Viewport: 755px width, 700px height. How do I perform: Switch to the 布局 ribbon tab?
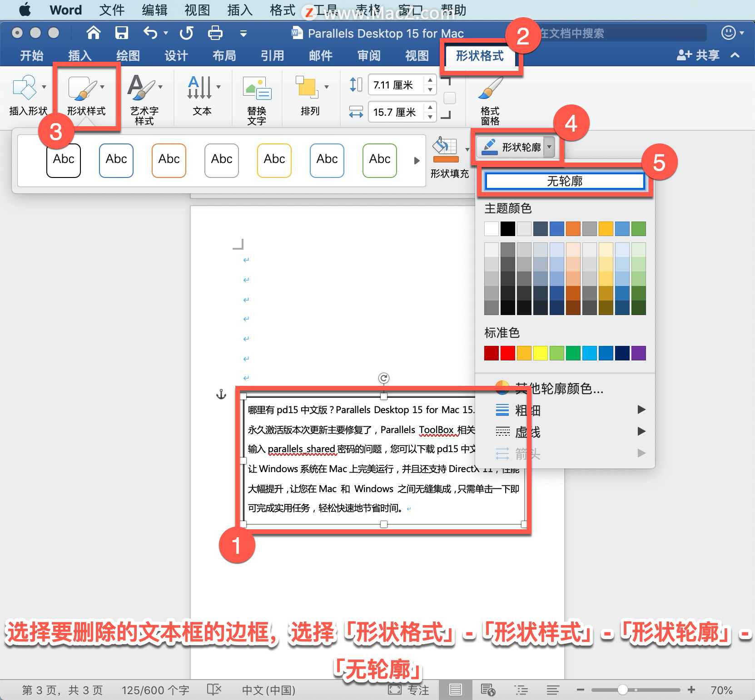click(x=224, y=55)
